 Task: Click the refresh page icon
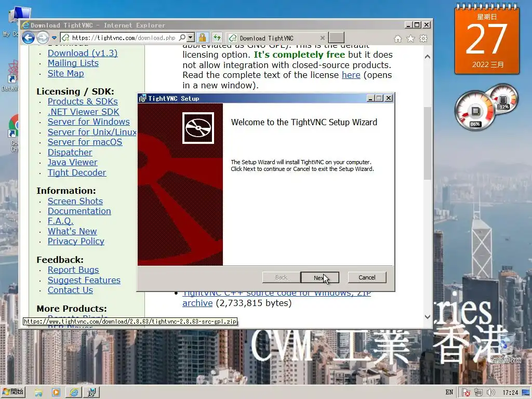tap(217, 37)
